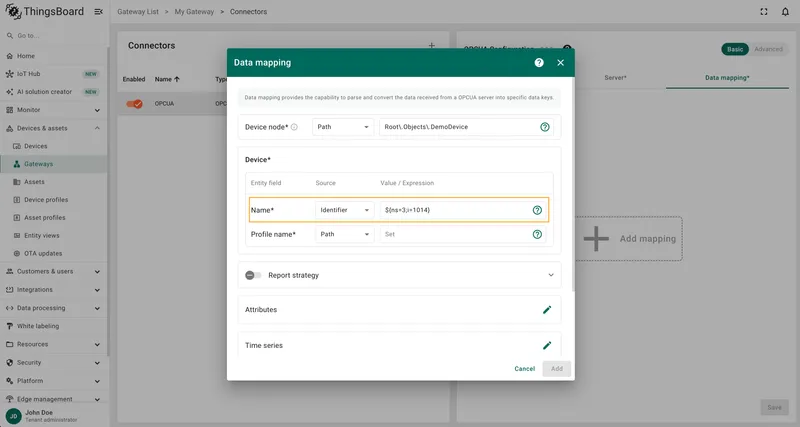Open OTA updates in sidebar
800x427 pixels.
[54, 253]
